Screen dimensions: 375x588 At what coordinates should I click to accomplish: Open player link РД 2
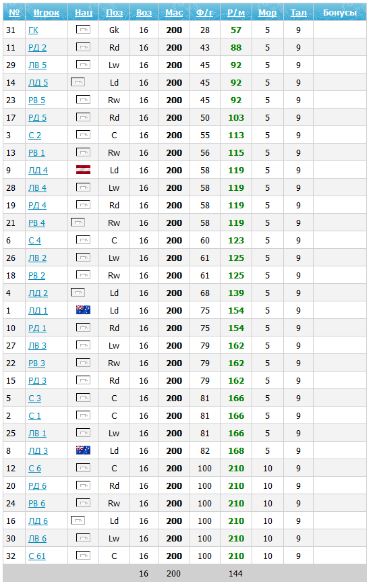[38, 48]
